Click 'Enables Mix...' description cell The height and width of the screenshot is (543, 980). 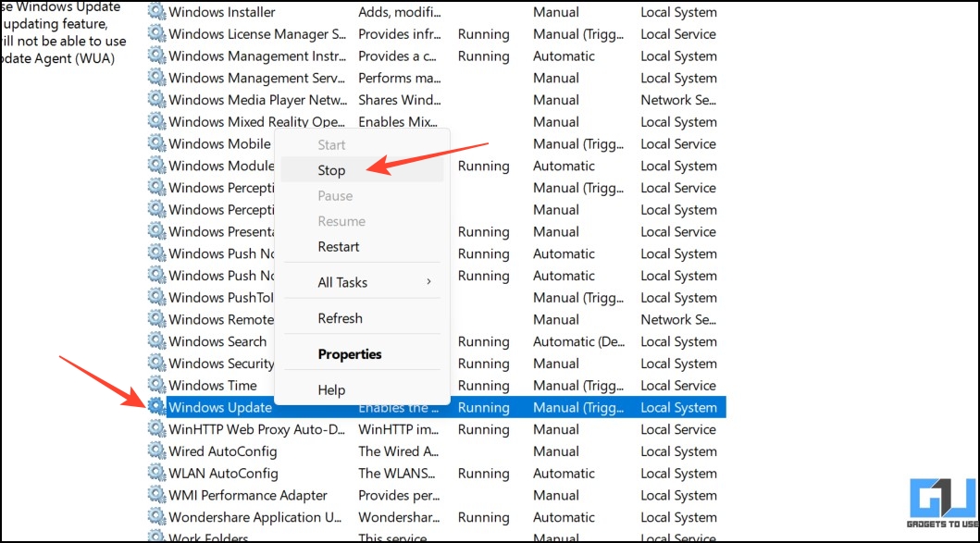[398, 122]
